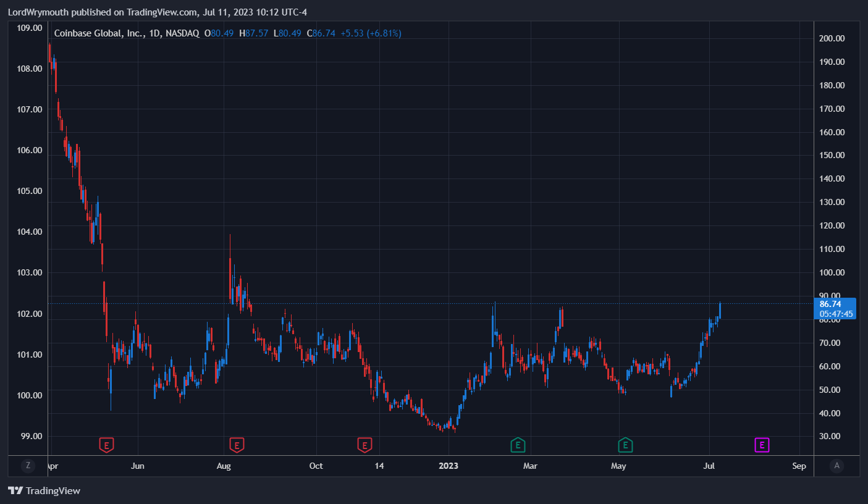Screen dimensions: 868x504
Task: Click the green earnings E marker near May
Action: (626, 444)
